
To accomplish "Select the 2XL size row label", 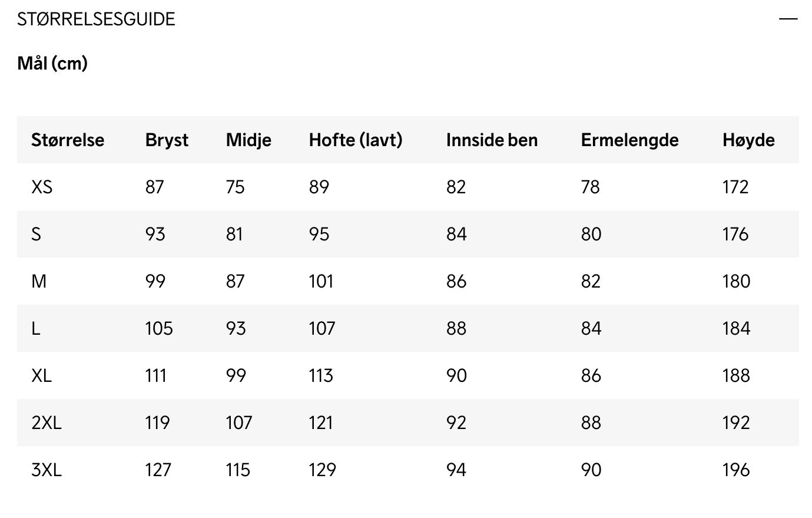I will [47, 423].
